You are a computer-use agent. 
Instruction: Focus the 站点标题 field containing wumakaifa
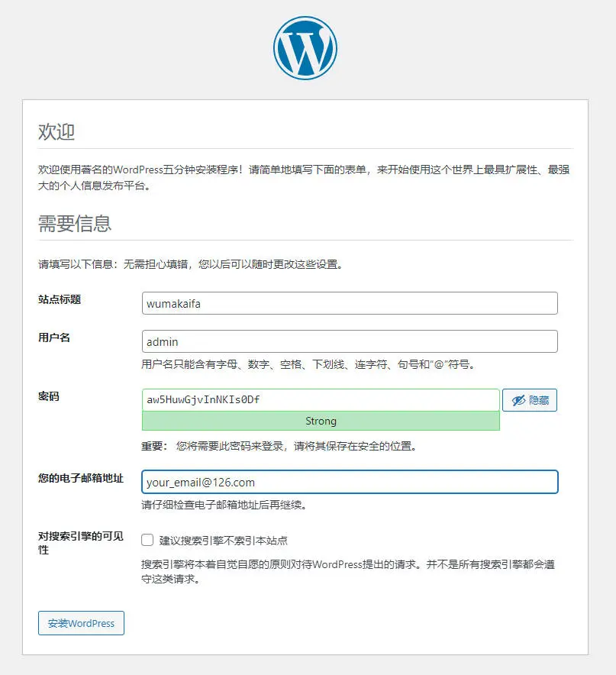click(x=350, y=303)
